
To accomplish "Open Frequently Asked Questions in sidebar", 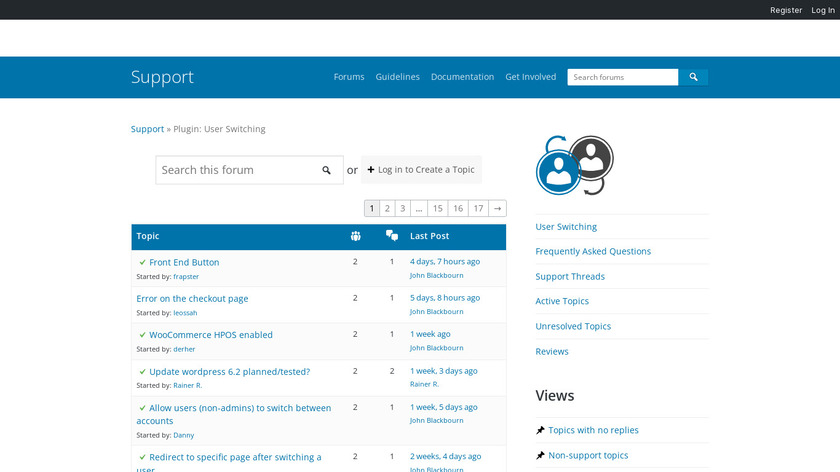I will click(593, 251).
